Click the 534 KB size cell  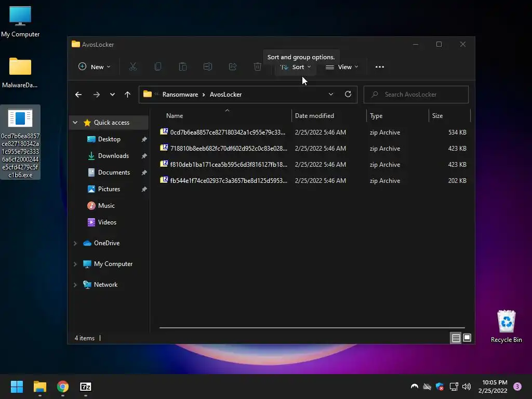click(x=457, y=132)
